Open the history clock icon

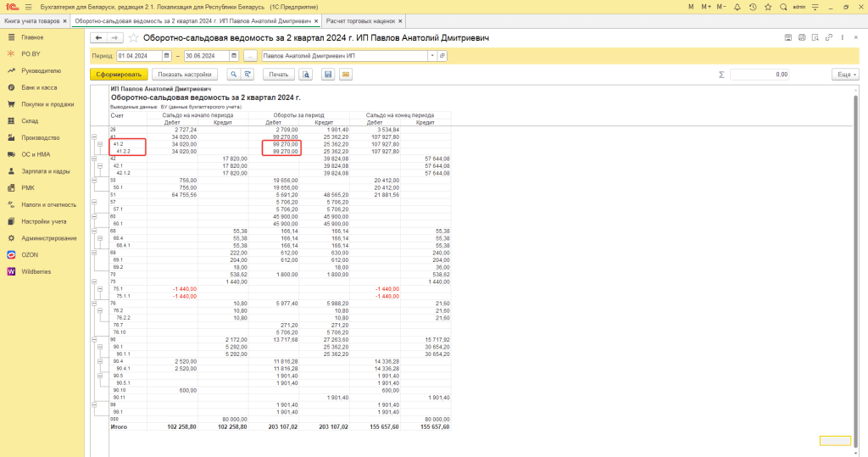(753, 7)
